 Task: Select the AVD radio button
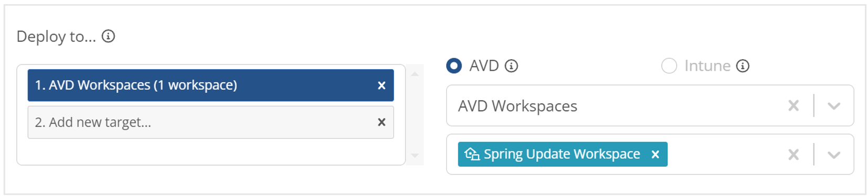coord(454,66)
